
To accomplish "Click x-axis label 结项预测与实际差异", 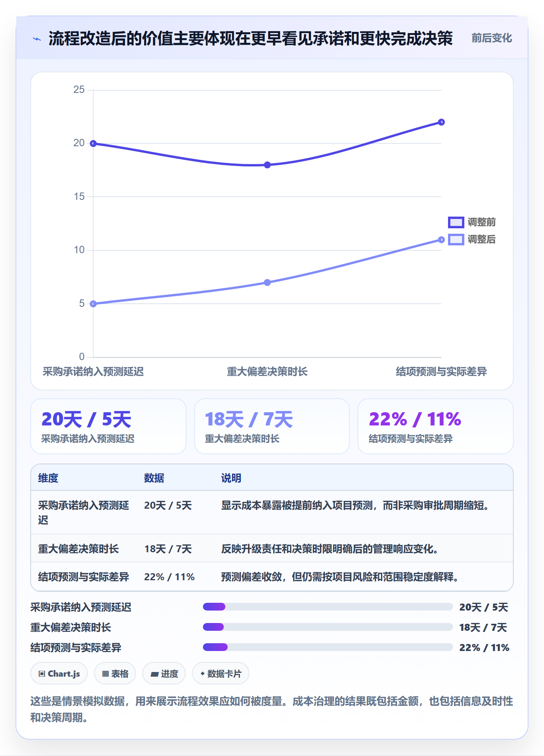I will coord(441,371).
